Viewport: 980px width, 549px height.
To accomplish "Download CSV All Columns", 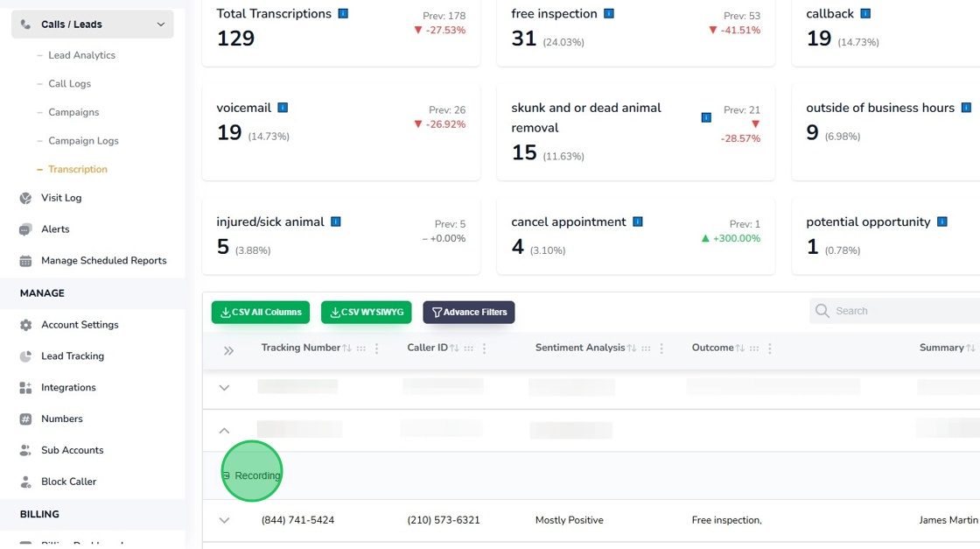I will click(261, 312).
